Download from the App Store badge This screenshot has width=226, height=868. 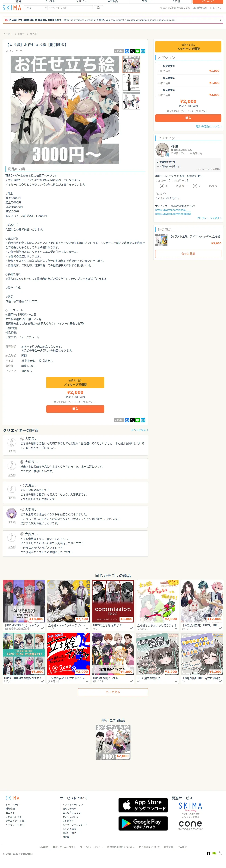click(143, 805)
